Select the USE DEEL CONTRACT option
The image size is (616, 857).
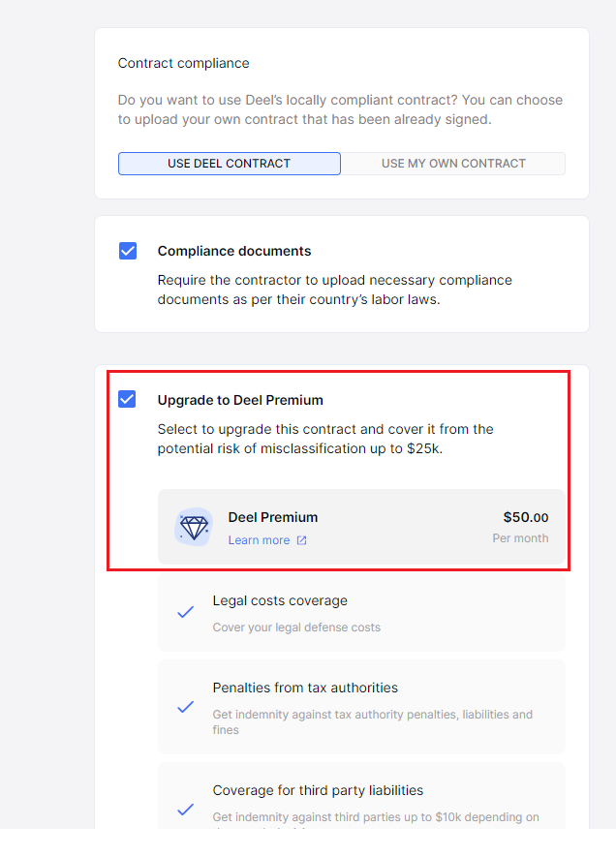point(229,163)
